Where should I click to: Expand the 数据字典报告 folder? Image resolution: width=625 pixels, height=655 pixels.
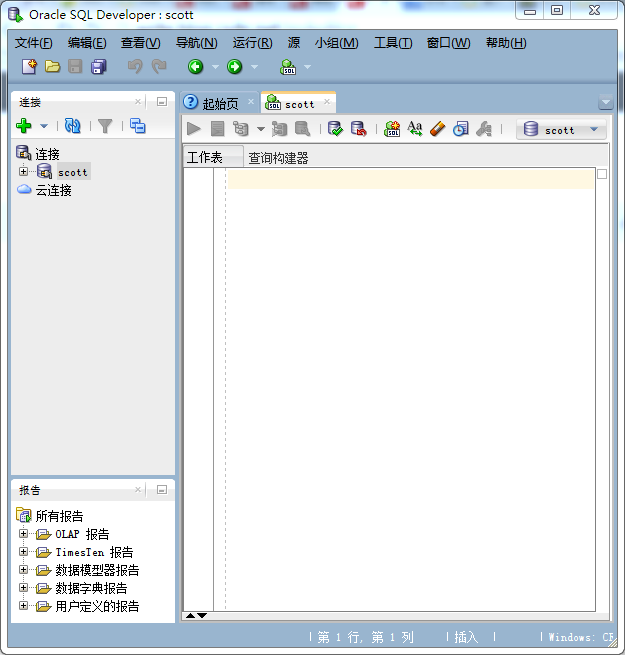tap(23, 587)
